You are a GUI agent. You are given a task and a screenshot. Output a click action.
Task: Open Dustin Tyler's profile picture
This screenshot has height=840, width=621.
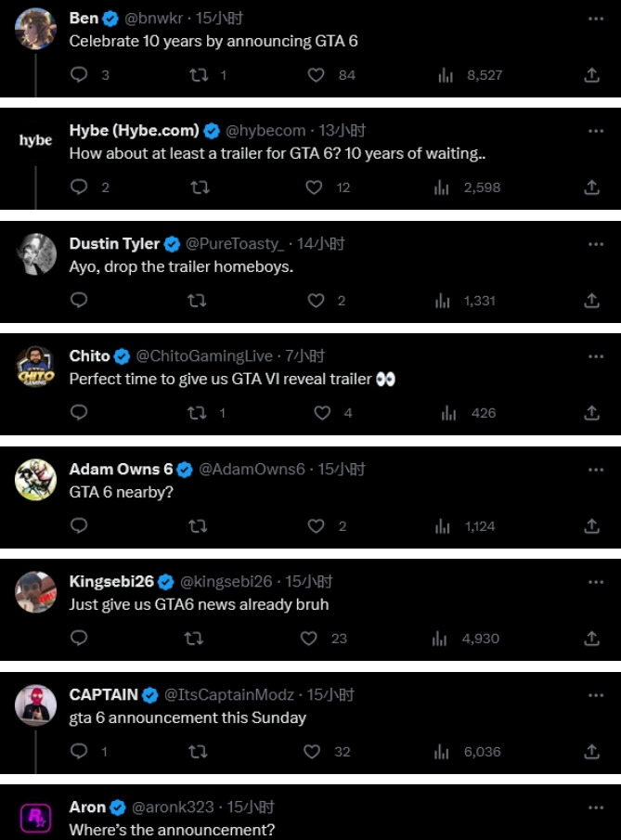click(36, 253)
